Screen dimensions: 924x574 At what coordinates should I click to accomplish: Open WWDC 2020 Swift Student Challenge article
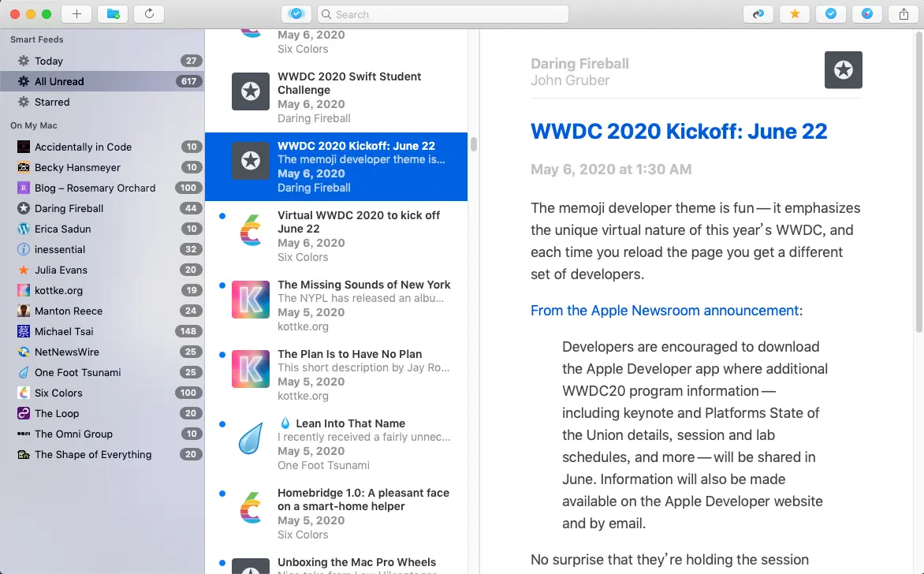337,97
